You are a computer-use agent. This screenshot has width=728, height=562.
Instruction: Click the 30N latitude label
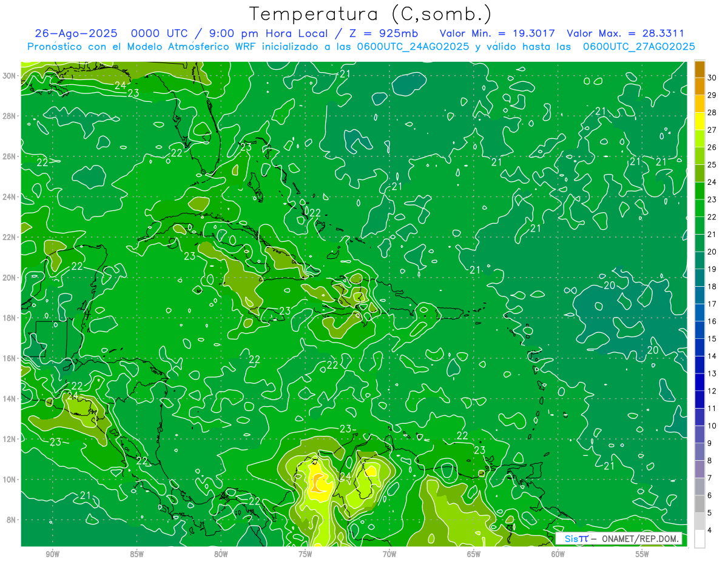click(x=8, y=76)
